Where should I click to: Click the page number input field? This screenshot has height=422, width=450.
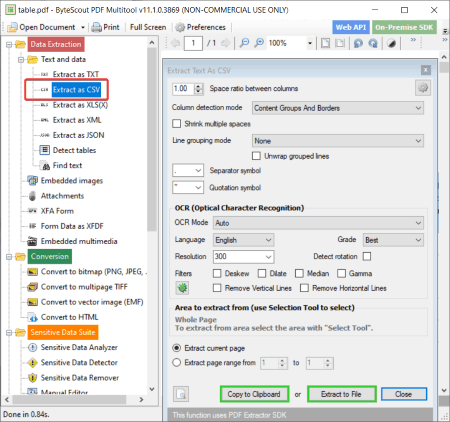tap(193, 43)
